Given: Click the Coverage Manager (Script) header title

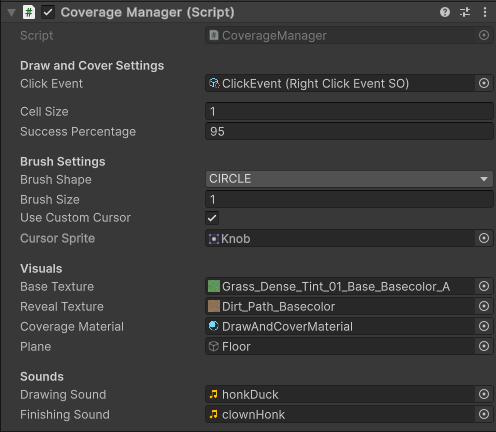Looking at the screenshot, I should (x=147, y=12).
